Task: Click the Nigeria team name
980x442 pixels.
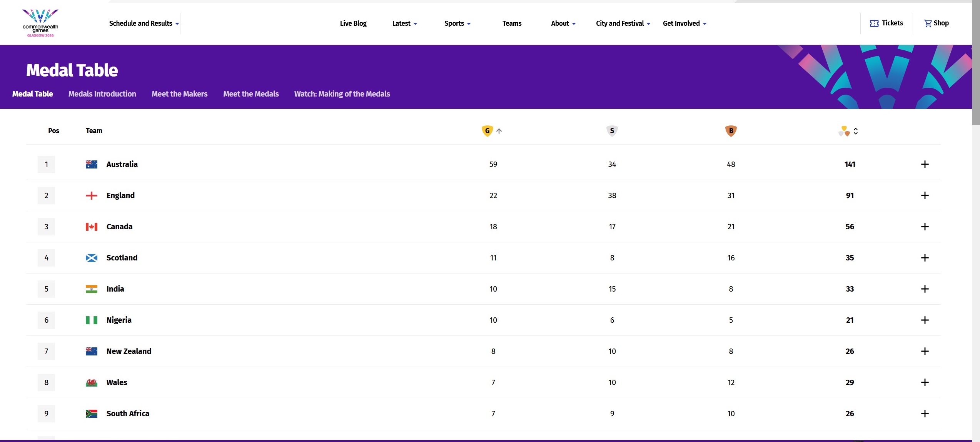Action: (119, 320)
